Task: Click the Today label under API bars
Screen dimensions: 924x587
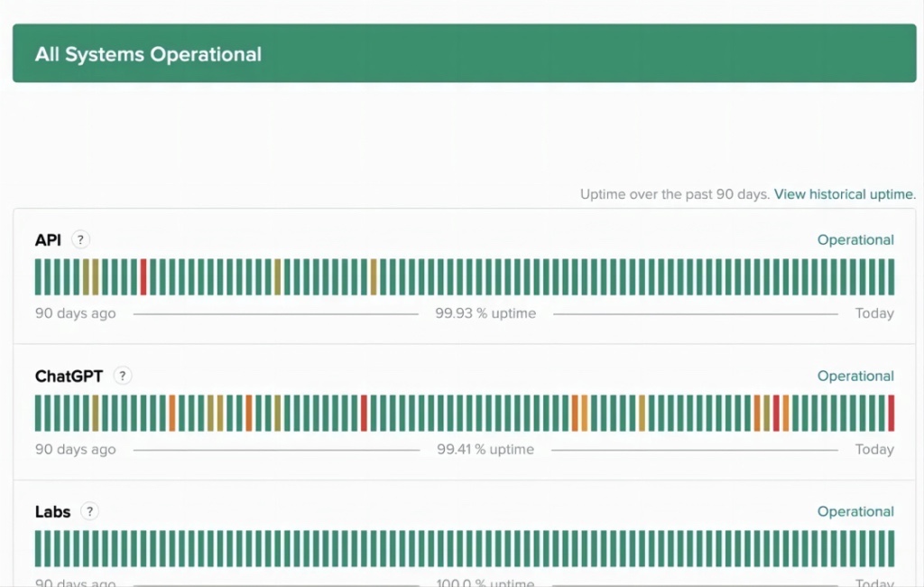Action: pos(874,313)
